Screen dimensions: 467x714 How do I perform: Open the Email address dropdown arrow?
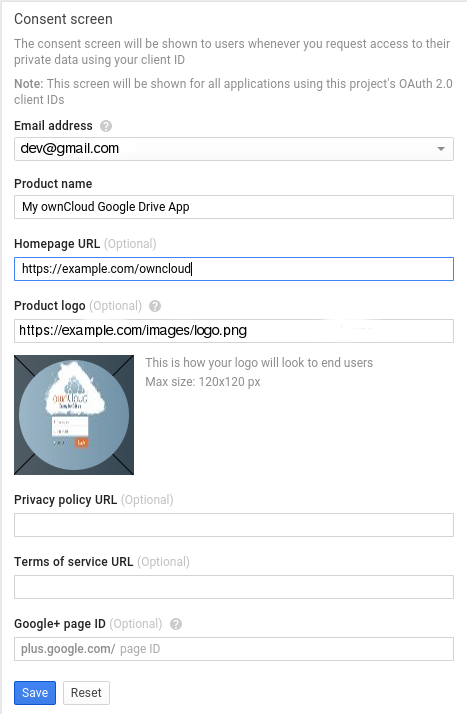pos(441,149)
